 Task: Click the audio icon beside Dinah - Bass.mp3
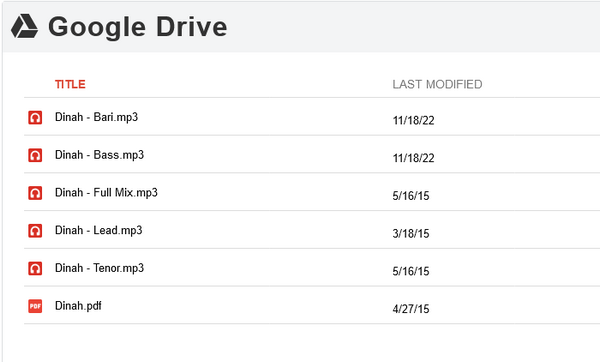tap(35, 155)
